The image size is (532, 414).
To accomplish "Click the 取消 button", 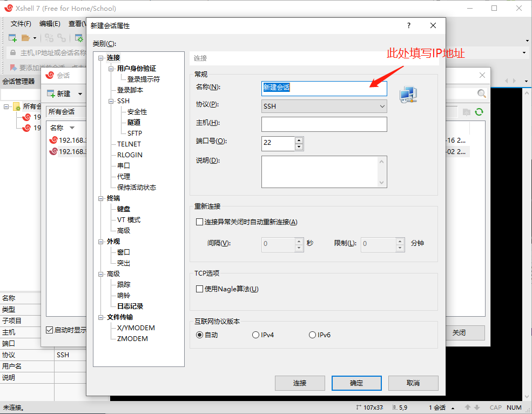I will tap(413, 383).
